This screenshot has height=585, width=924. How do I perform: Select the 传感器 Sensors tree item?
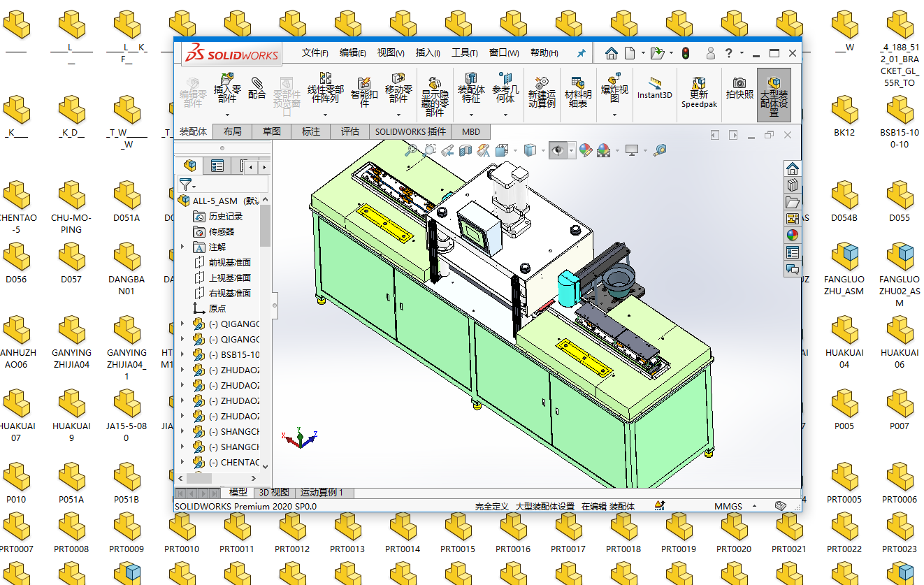click(x=213, y=231)
